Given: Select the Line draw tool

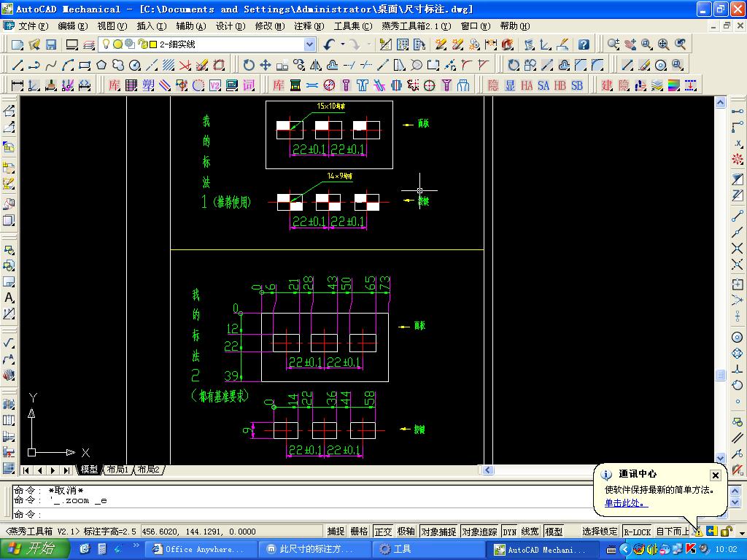Looking at the screenshot, I should coord(18,65).
